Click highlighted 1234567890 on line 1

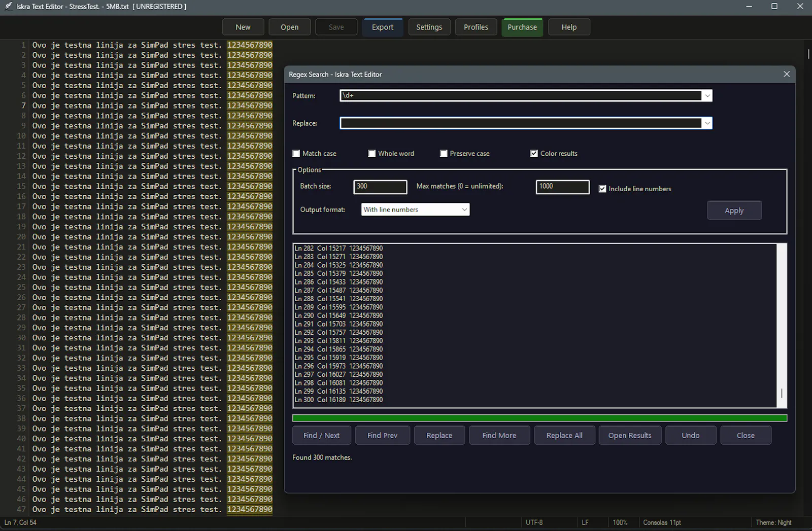(250, 45)
